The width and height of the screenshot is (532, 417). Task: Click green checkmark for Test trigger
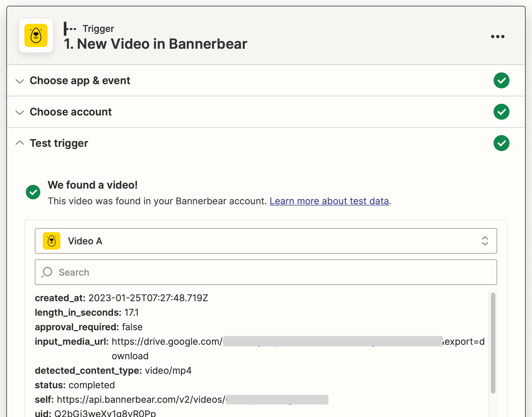(x=501, y=143)
